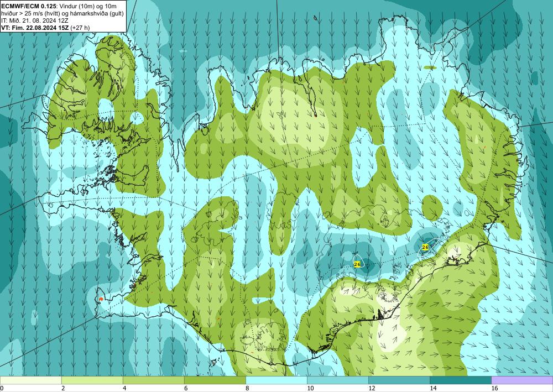Click the scale number 2

tap(63, 388)
